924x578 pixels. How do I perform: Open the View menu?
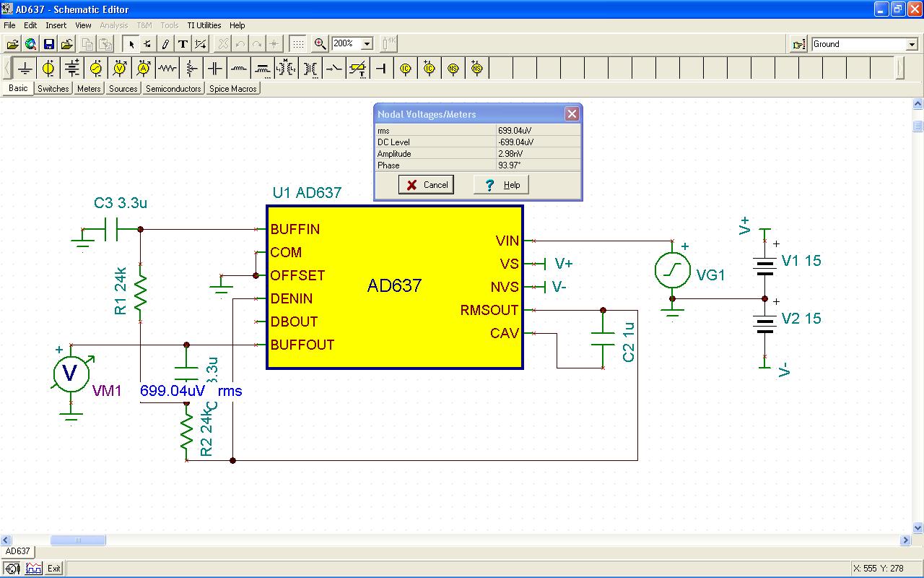84,25
